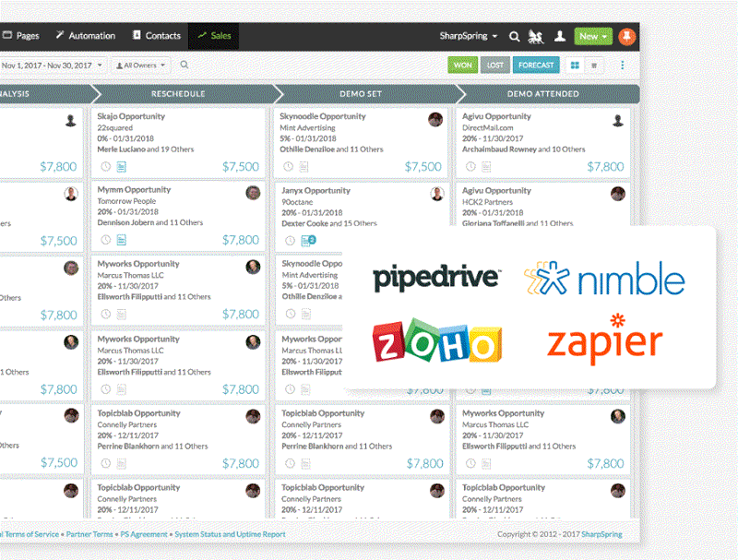
Task: Open the All Owners dropdown
Action: [140, 66]
